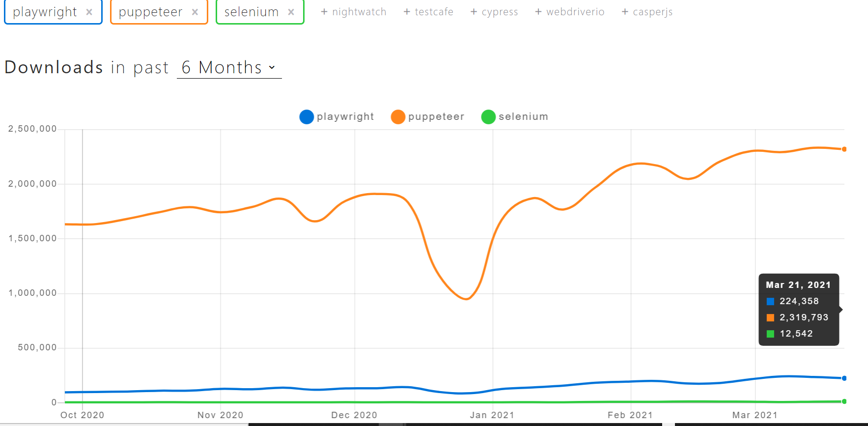
Task: Click the blue color square in the tooltip
Action: tap(770, 301)
